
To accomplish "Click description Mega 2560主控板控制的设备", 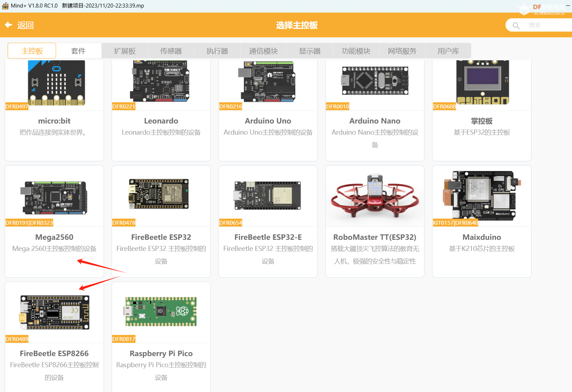I will (54, 249).
